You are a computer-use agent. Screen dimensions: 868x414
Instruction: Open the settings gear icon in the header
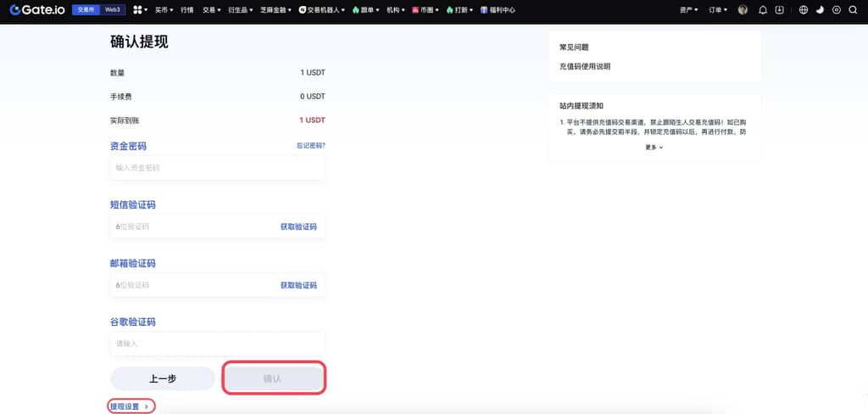coord(837,10)
